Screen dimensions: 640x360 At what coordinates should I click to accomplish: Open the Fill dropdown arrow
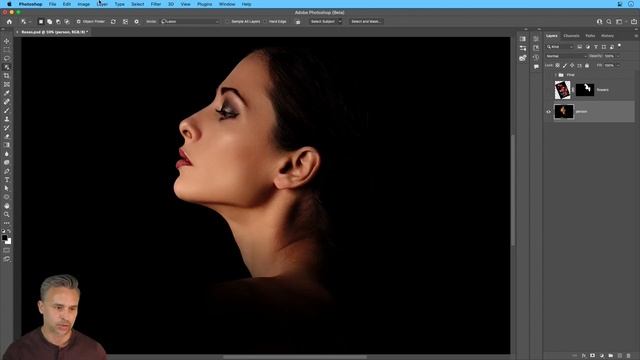(618, 65)
